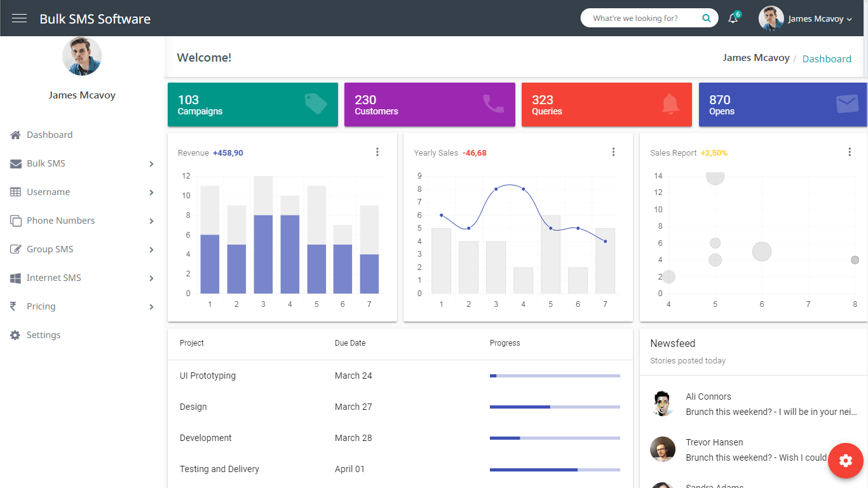Open Sales Report chart options menu
The width and height of the screenshot is (868, 488).
pyautogui.click(x=850, y=152)
